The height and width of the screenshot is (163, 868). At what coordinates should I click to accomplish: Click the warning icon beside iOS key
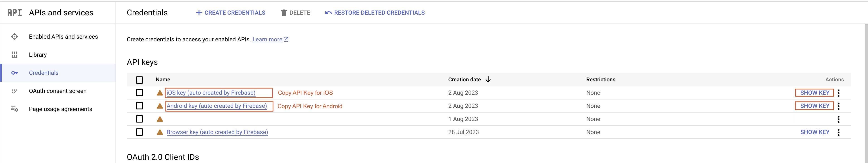click(160, 93)
